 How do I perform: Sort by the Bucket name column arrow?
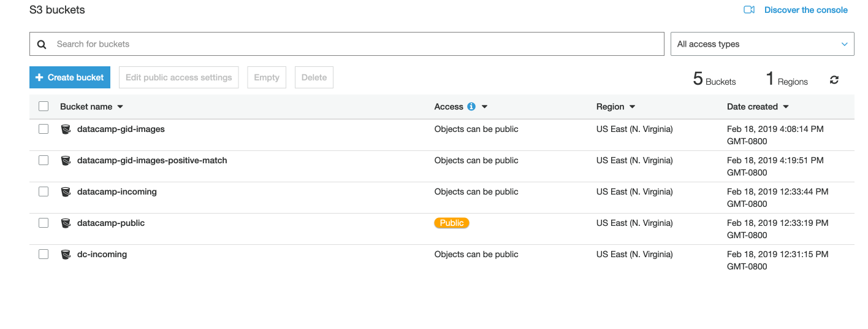120,107
